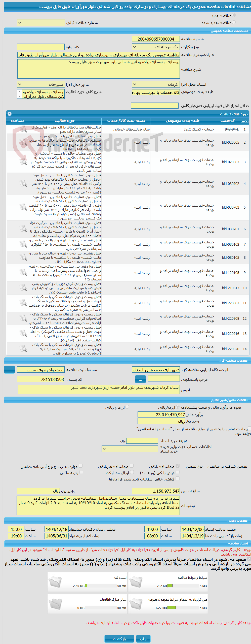Sort by the ردیف column header

point(244,121)
